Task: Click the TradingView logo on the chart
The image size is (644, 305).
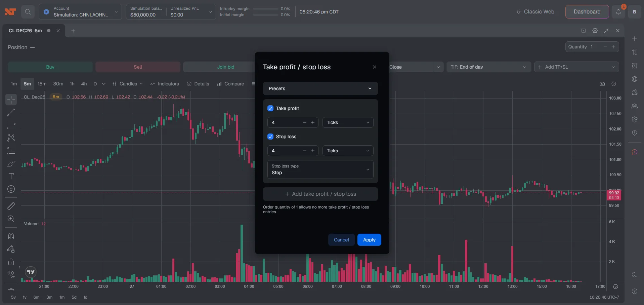Action: click(31, 272)
